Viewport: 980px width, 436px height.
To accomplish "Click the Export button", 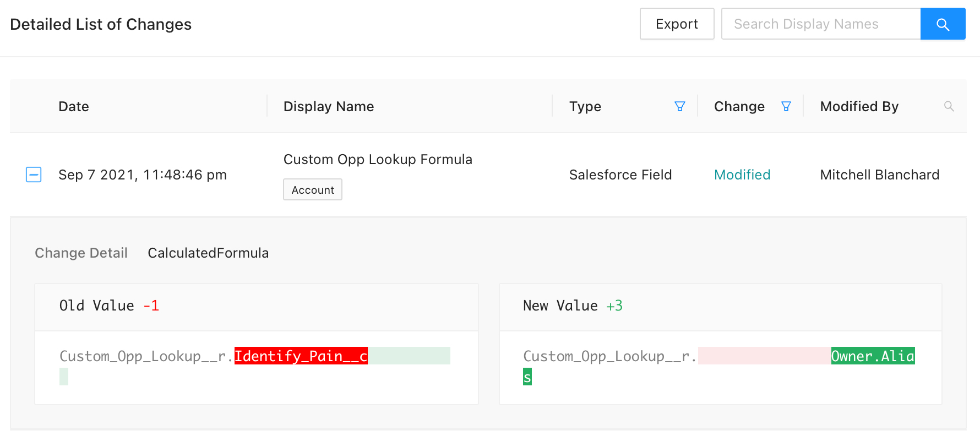I will tap(677, 24).
